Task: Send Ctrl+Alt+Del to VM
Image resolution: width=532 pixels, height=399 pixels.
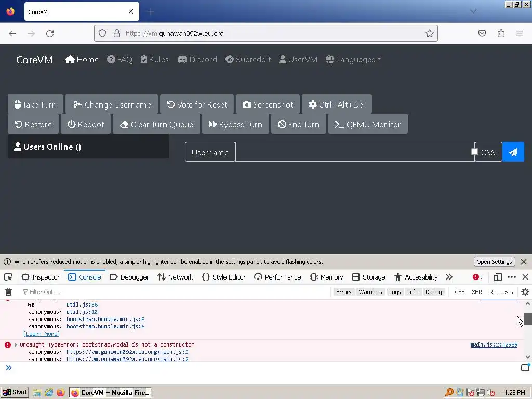Action: [337, 104]
